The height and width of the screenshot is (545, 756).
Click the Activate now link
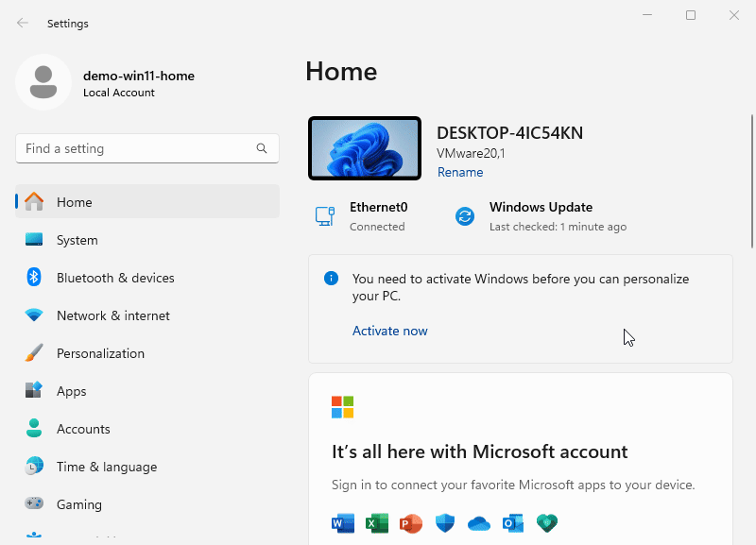coord(389,331)
